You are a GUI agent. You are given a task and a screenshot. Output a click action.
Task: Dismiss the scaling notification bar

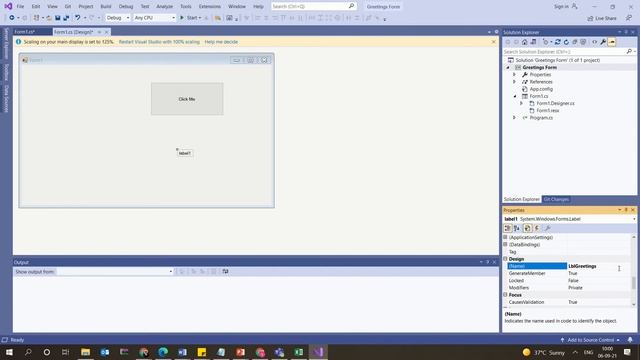point(493,42)
